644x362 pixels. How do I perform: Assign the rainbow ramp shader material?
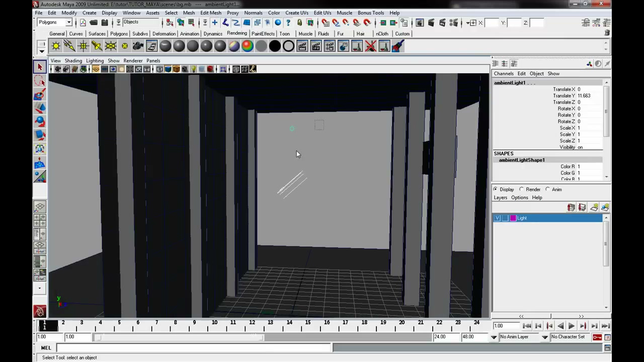point(247,46)
